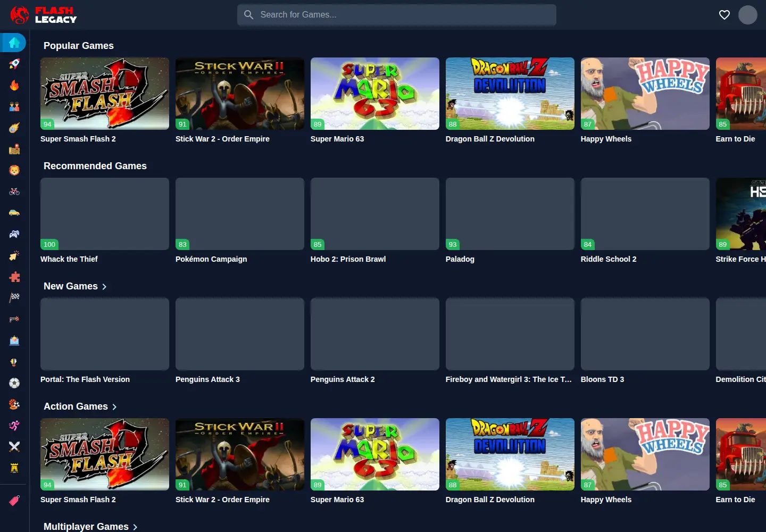Image resolution: width=766 pixels, height=532 pixels.
Task: Click Paladog title text
Action: 460,259
